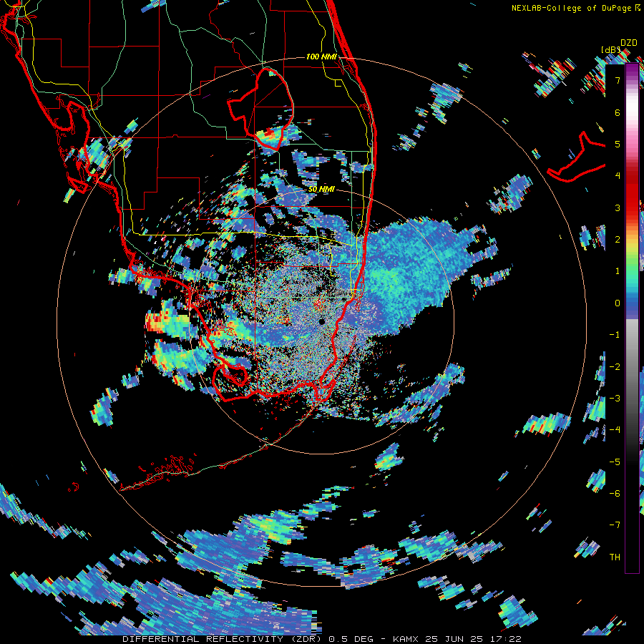Click the 50 NMI range ring label

pos(321,190)
